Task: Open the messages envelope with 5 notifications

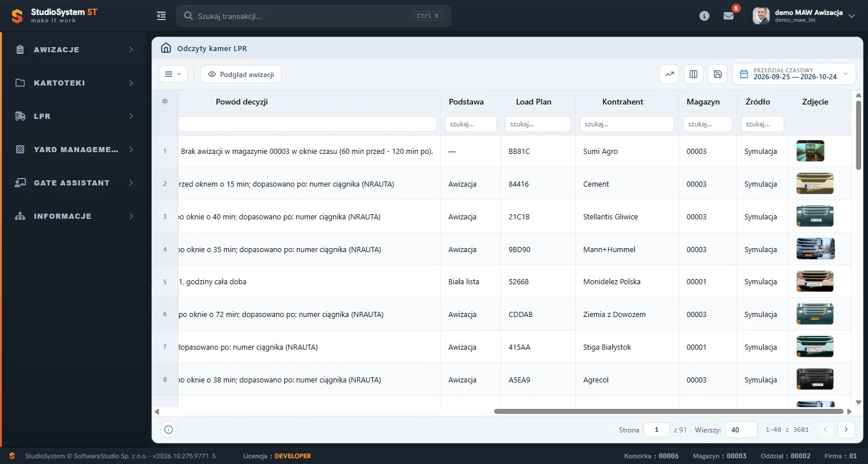Action: pos(728,16)
